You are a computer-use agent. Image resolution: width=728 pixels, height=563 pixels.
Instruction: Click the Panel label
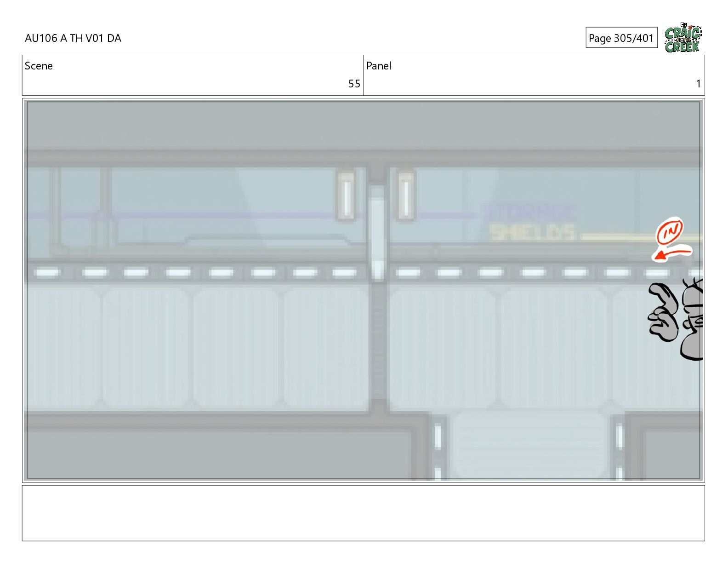tap(379, 66)
